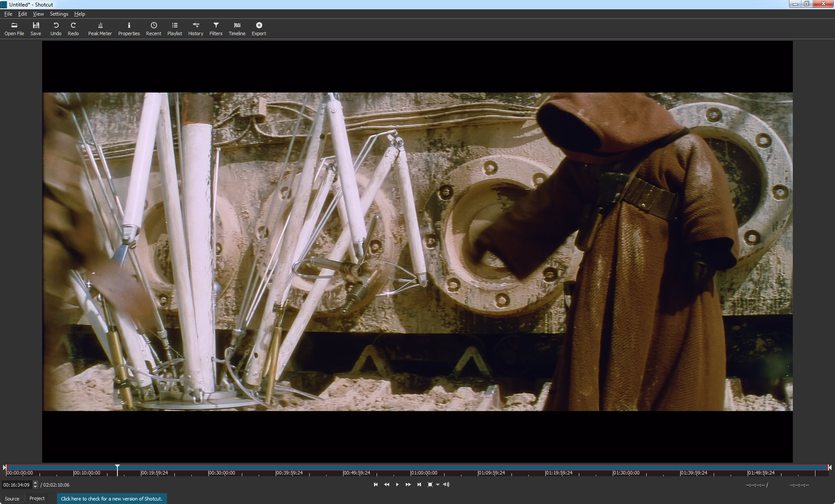This screenshot has height=504, width=835.
Task: Restore the window with the restore button
Action: (806, 4)
